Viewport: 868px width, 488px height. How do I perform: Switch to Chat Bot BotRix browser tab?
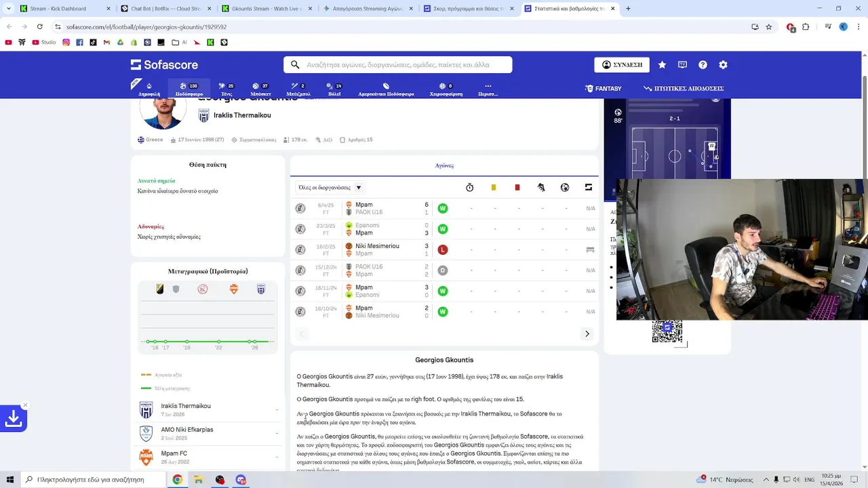(165, 9)
